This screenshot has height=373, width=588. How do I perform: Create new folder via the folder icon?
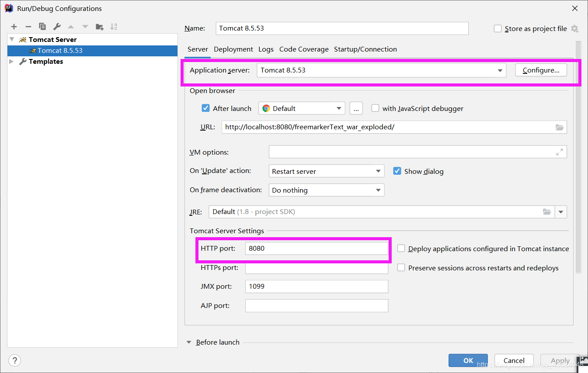100,27
